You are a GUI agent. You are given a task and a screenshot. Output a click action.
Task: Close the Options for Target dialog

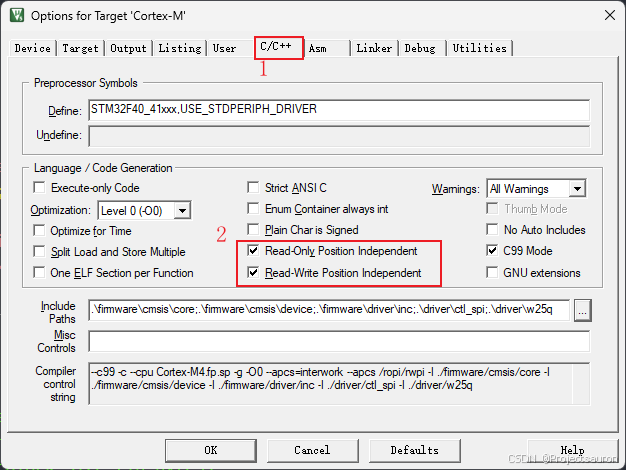click(x=609, y=15)
